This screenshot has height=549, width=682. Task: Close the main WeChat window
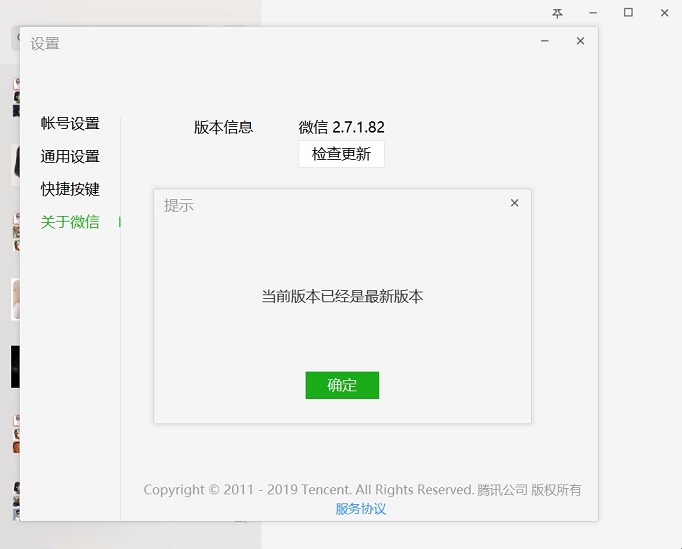pos(664,13)
